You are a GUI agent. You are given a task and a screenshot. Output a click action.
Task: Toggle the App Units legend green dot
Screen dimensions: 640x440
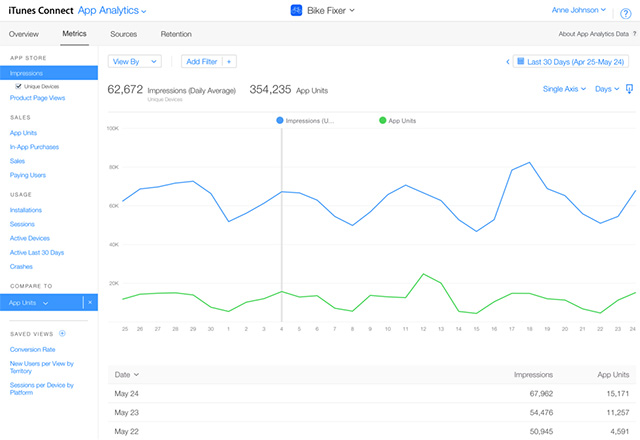pos(382,120)
